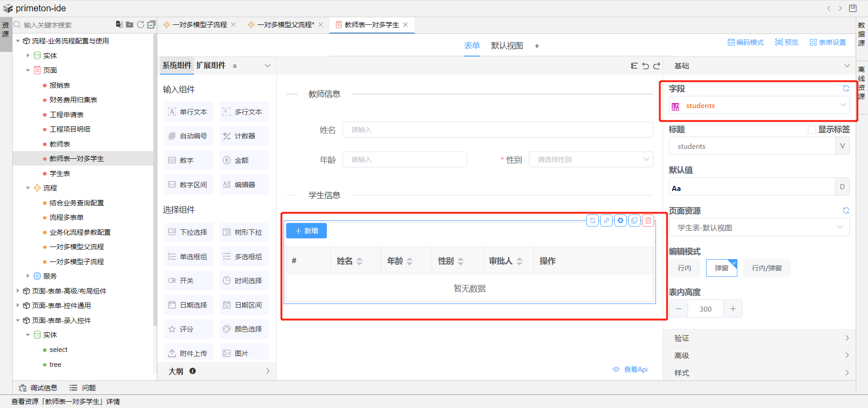The width and height of the screenshot is (868, 408).
Task: Open the 查看Api link
Action: [635, 370]
